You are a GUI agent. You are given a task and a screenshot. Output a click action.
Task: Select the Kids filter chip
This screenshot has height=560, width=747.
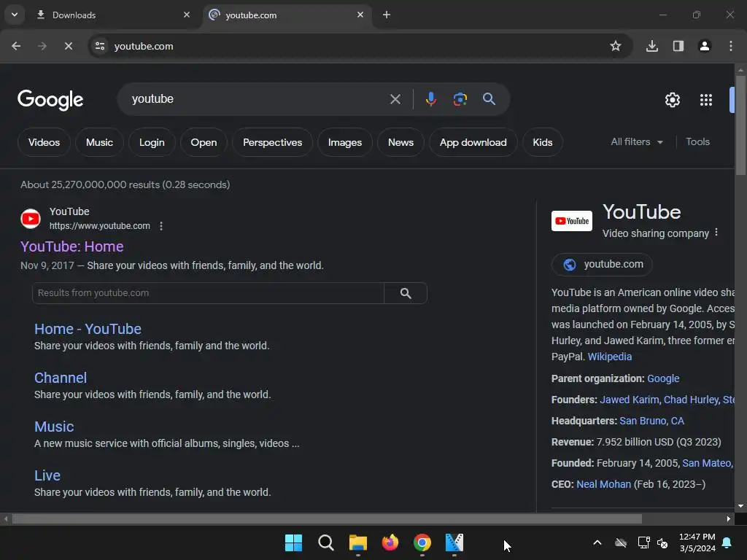[543, 142]
